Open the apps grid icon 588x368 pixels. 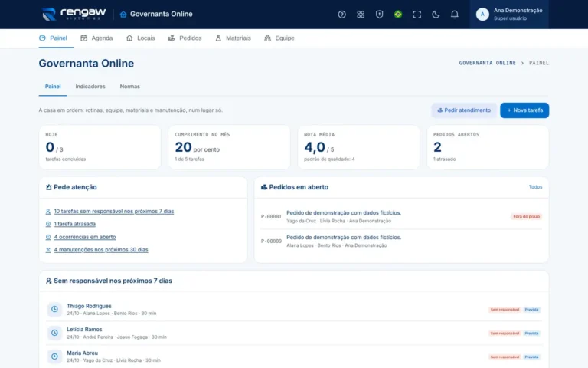(361, 15)
